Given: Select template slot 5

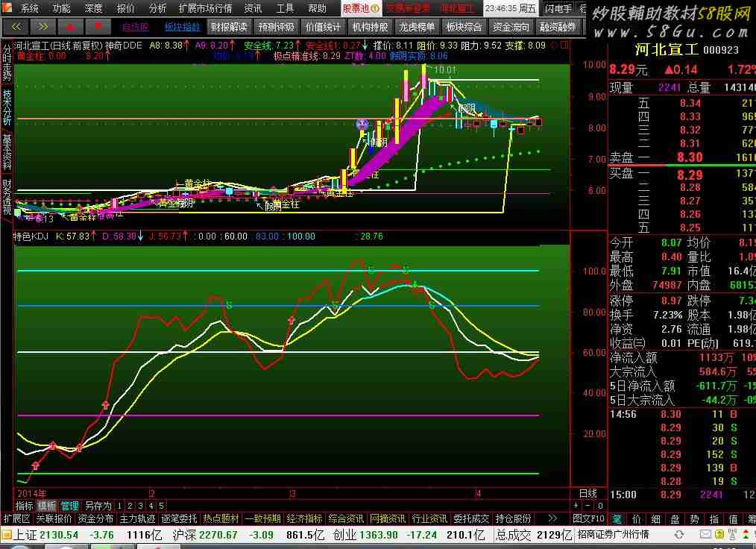Looking at the screenshot, I should click(161, 506).
